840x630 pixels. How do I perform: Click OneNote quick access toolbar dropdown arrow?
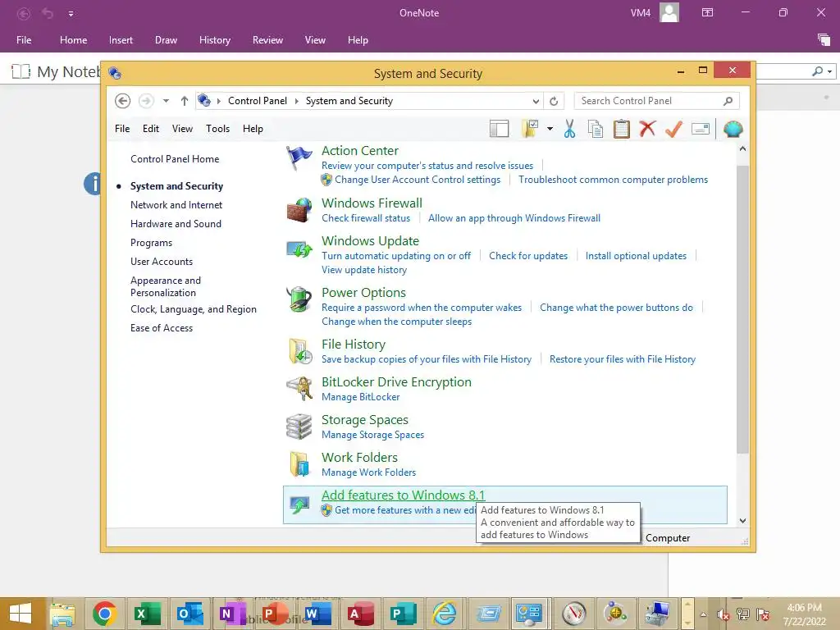pos(71,13)
